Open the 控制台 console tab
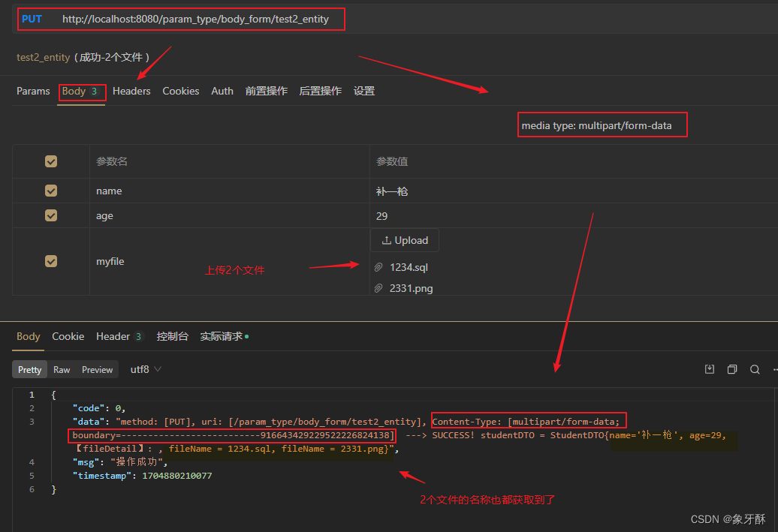The image size is (778, 532). click(x=172, y=336)
